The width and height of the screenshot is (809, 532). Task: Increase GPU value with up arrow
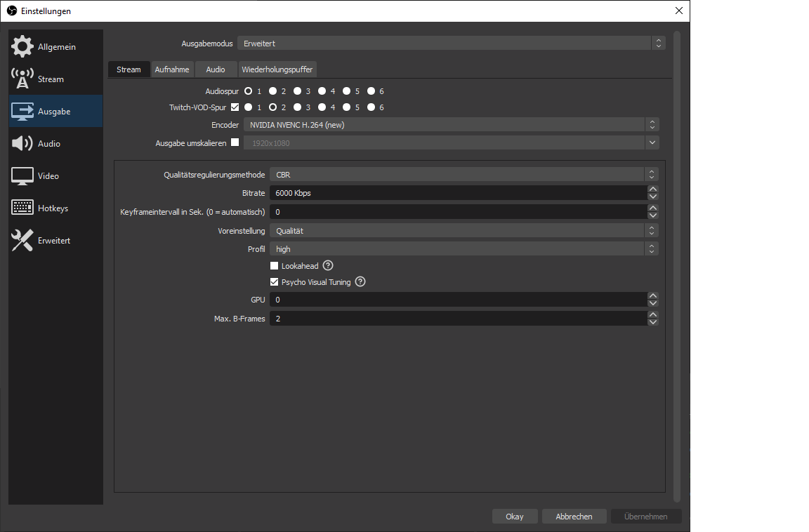652,296
